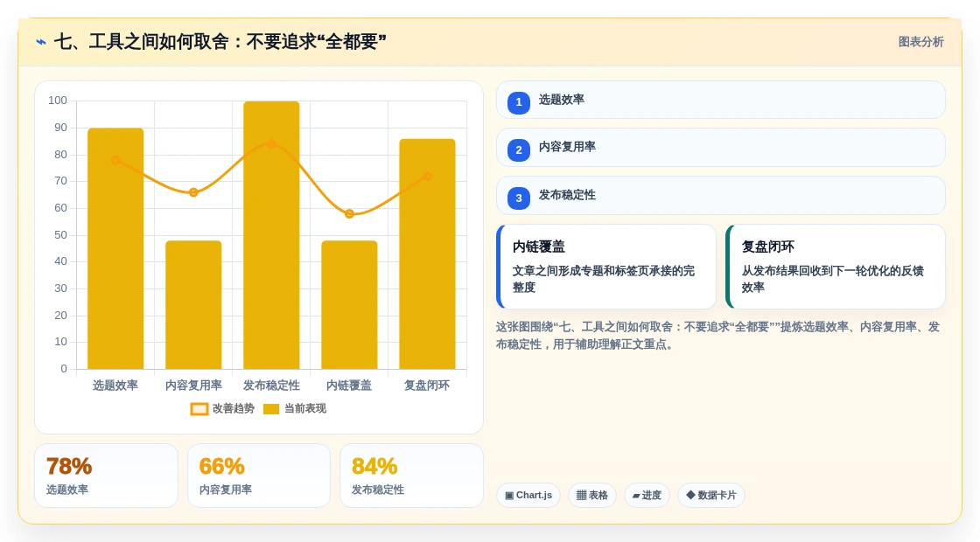The width and height of the screenshot is (980, 542).
Task: Click the description paragraph starting 这张图围绕
Action: point(717,336)
